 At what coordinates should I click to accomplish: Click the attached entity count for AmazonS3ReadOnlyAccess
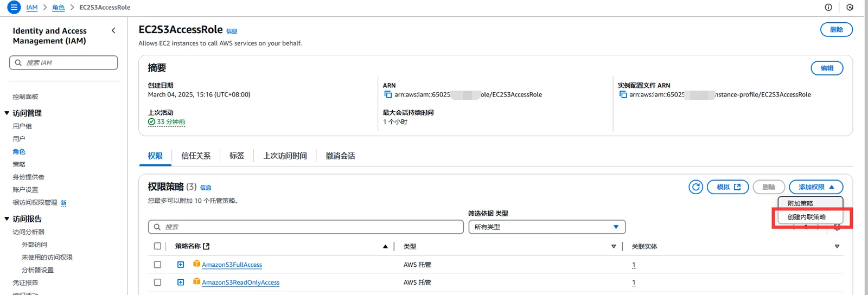click(x=634, y=283)
